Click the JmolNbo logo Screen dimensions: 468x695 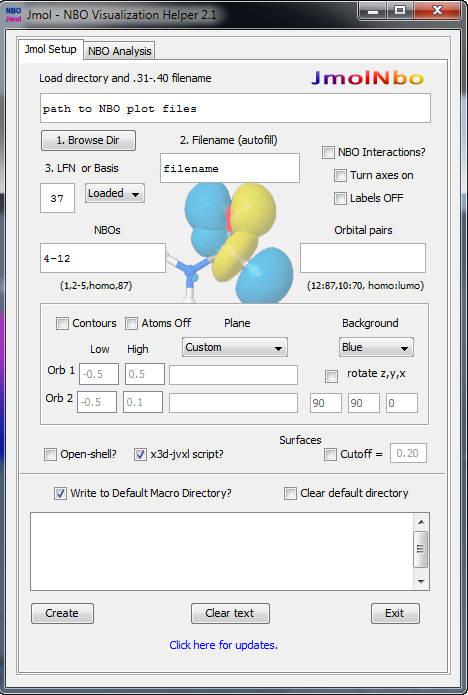click(x=367, y=78)
